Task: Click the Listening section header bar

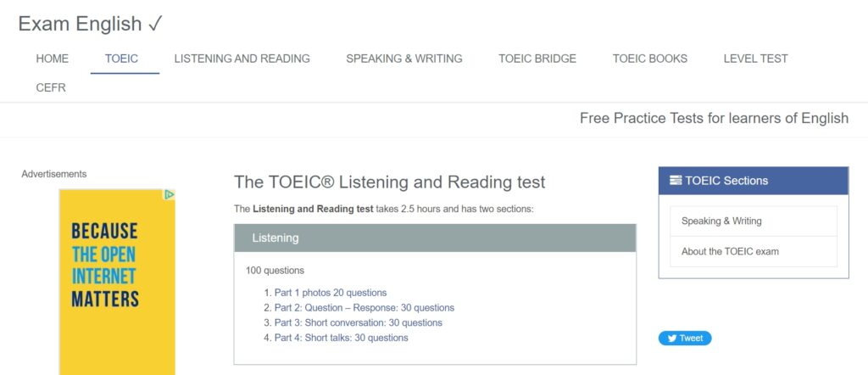Action: pos(435,238)
